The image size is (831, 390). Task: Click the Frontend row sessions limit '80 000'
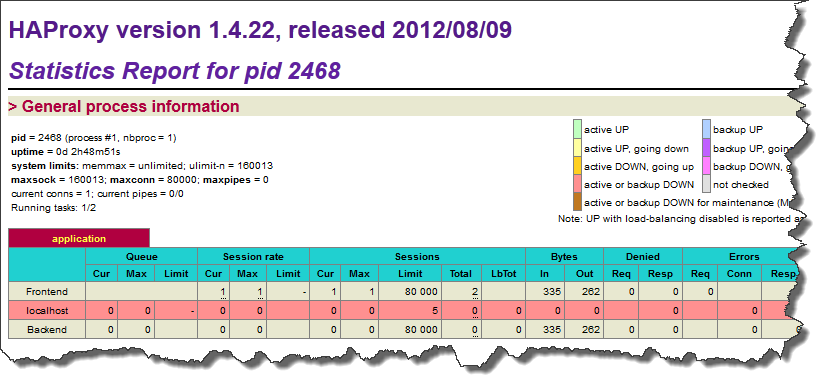[421, 291]
